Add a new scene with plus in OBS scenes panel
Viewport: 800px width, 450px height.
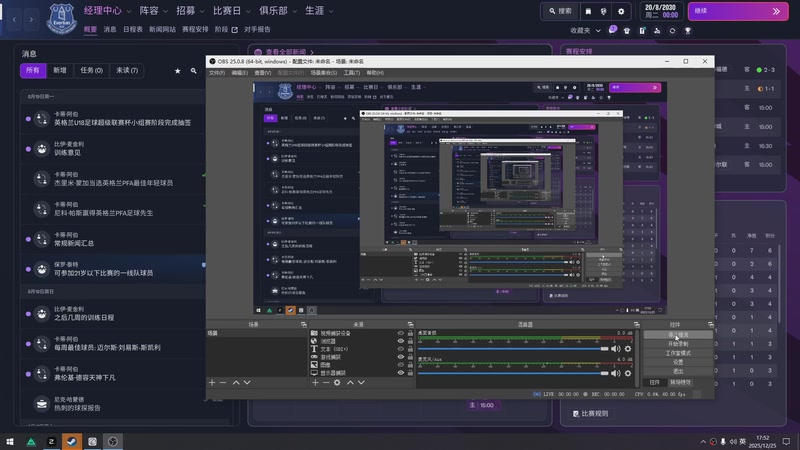tap(212, 382)
